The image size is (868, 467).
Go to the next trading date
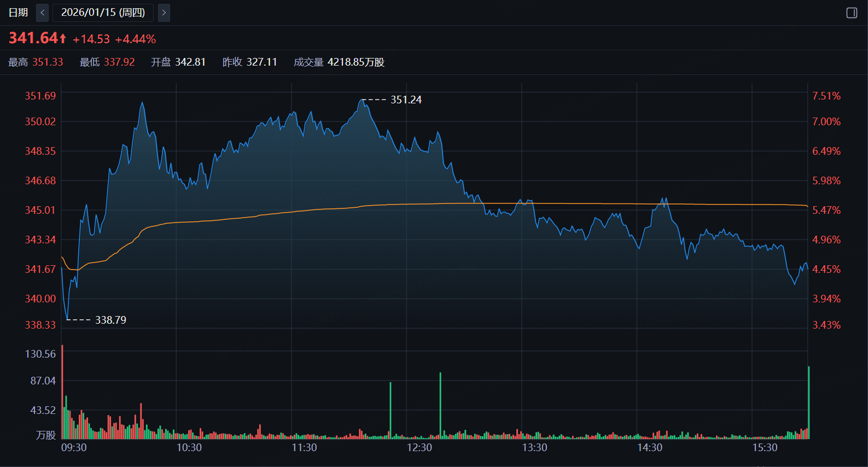point(164,13)
